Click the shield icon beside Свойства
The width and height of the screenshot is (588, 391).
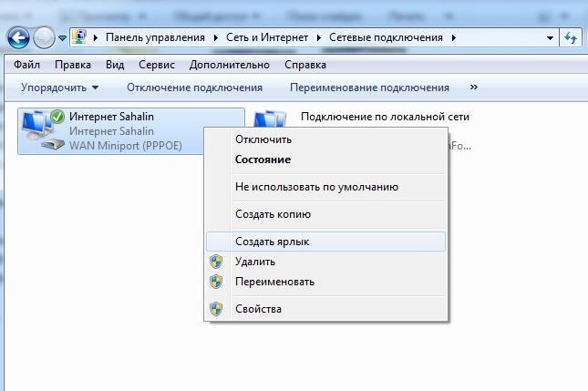tap(216, 309)
